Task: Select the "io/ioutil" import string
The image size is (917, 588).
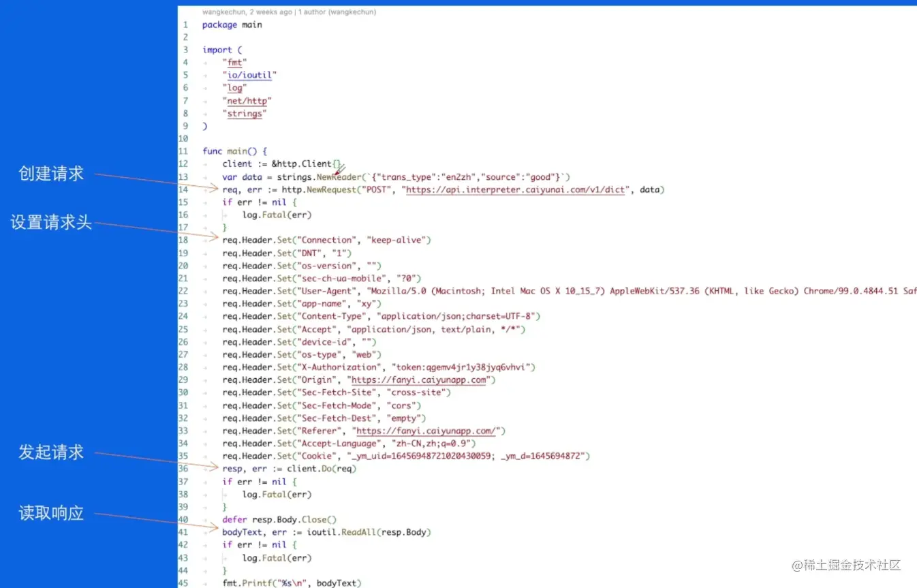Action: (x=249, y=75)
